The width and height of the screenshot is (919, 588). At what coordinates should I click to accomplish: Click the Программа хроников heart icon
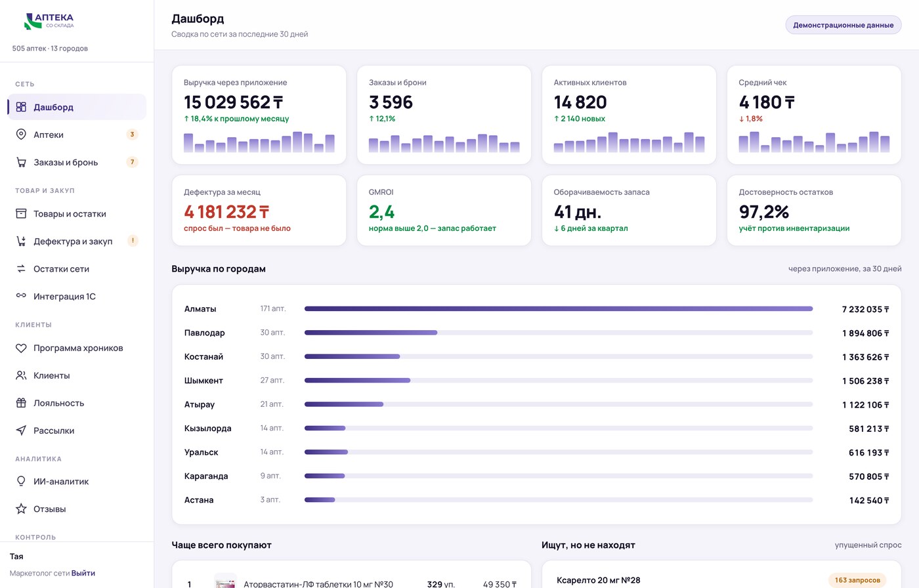(x=21, y=348)
